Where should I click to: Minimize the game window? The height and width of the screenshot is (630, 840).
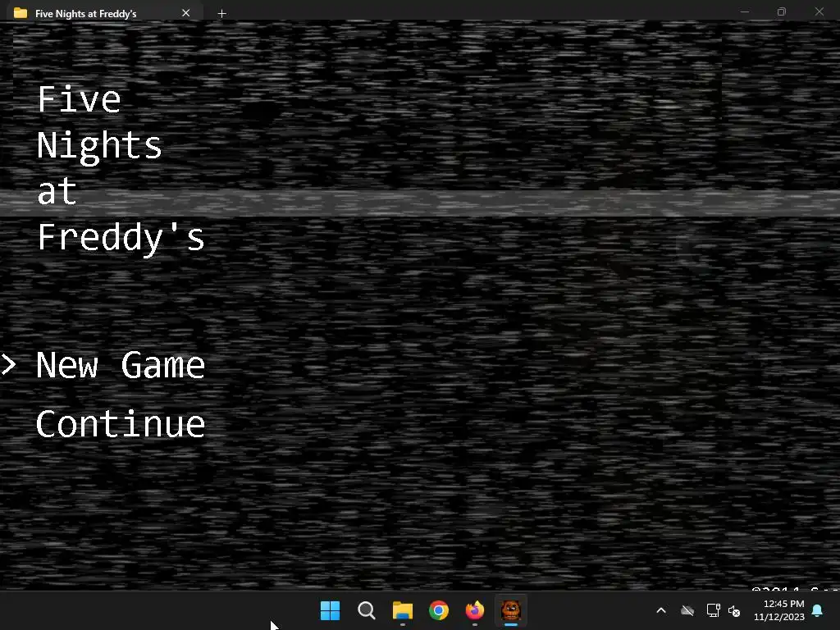[x=745, y=11]
